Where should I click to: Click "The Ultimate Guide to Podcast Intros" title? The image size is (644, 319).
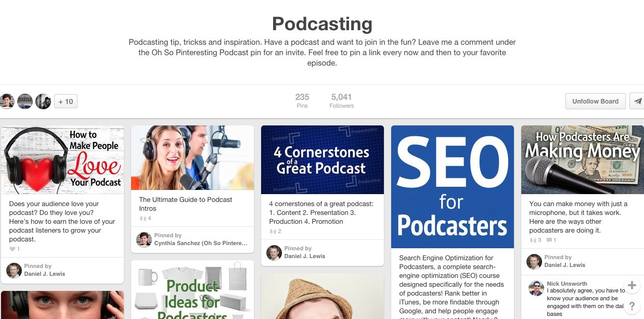186,204
